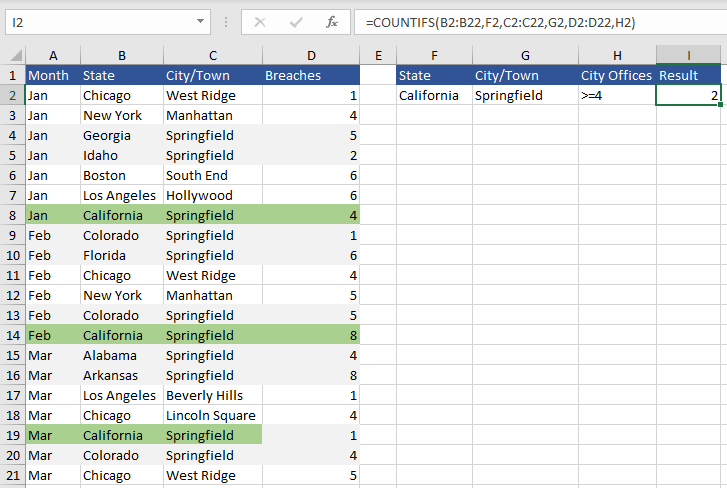Image resolution: width=727 pixels, height=488 pixels.
Task: Click Los Angeles in row 7
Action: tap(121, 195)
